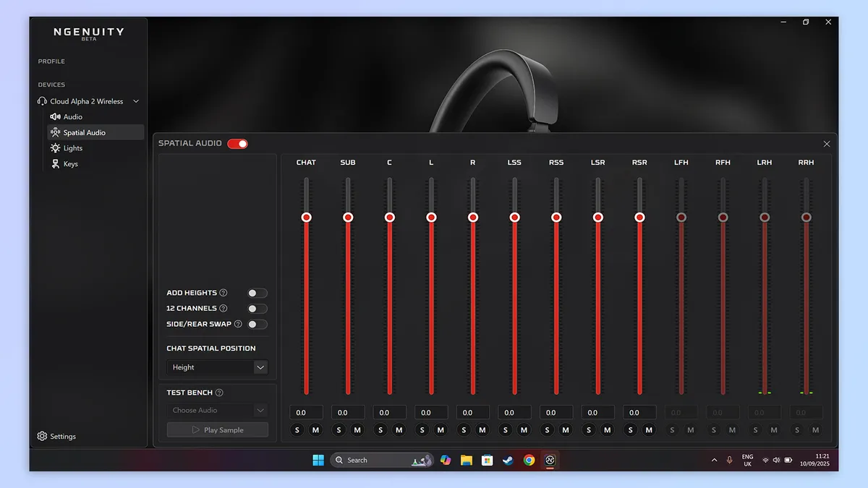The width and height of the screenshot is (868, 488).
Task: Disable the Spatial Audio master toggle
Action: pyautogui.click(x=239, y=143)
